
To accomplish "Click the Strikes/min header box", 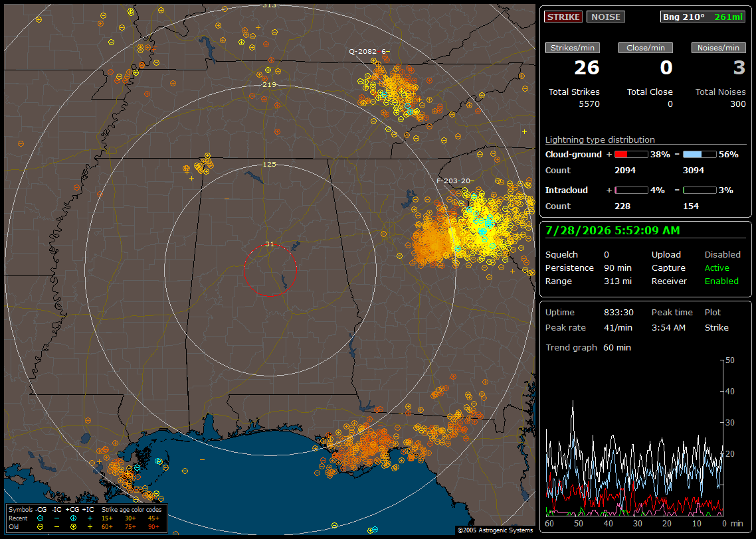I will [x=572, y=48].
